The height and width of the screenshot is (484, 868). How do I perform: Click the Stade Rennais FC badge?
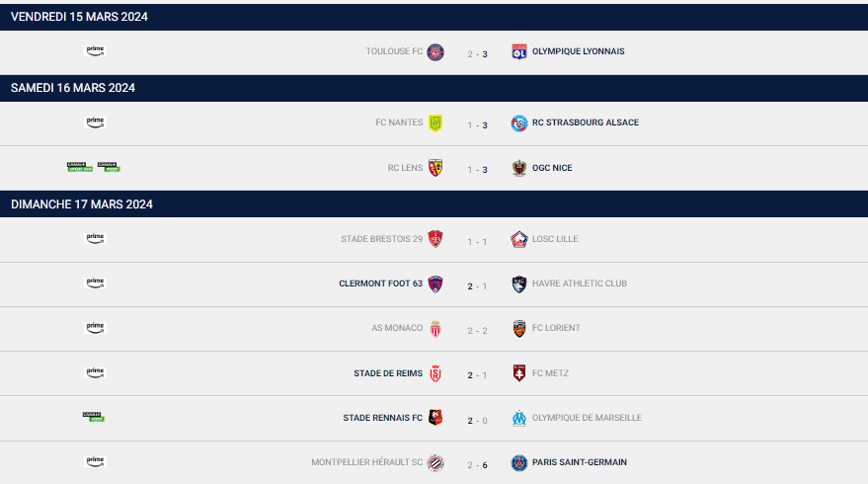click(x=435, y=418)
